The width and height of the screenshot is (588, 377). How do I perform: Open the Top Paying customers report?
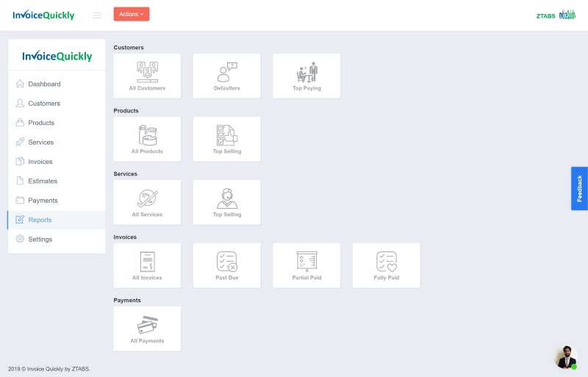click(x=306, y=76)
